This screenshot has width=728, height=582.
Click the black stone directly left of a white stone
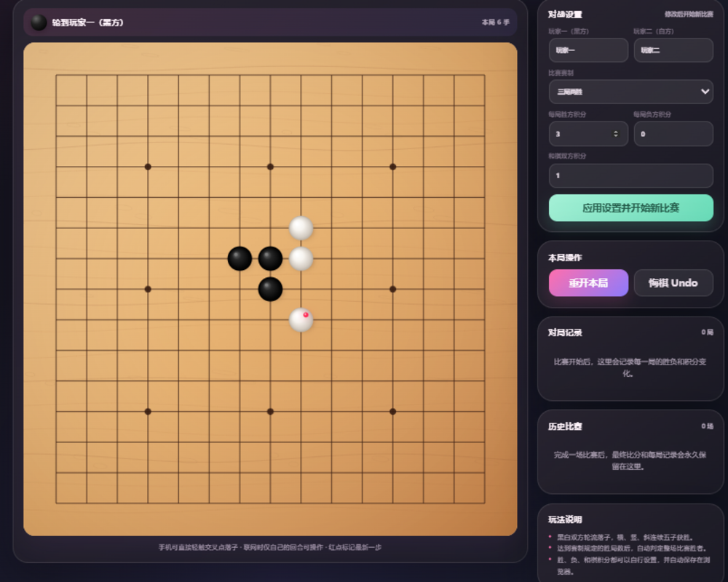[x=270, y=258]
